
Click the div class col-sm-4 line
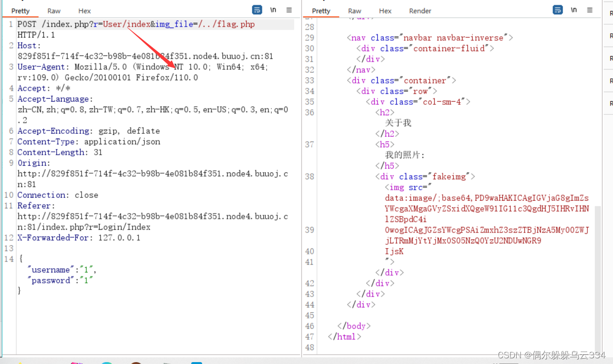418,102
